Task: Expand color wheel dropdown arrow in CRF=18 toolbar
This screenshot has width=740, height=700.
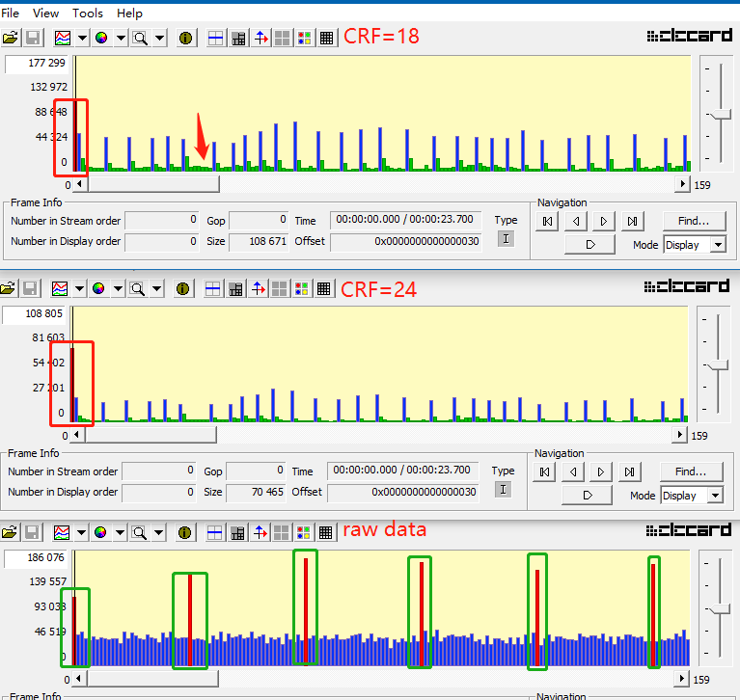Action: tap(121, 38)
